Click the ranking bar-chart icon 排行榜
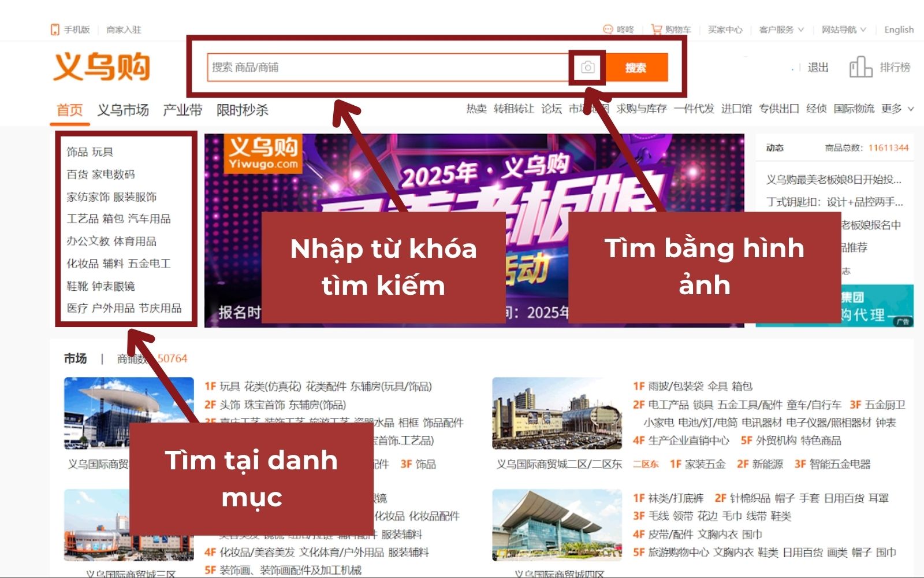Image resolution: width=924 pixels, height=578 pixels. click(x=860, y=67)
